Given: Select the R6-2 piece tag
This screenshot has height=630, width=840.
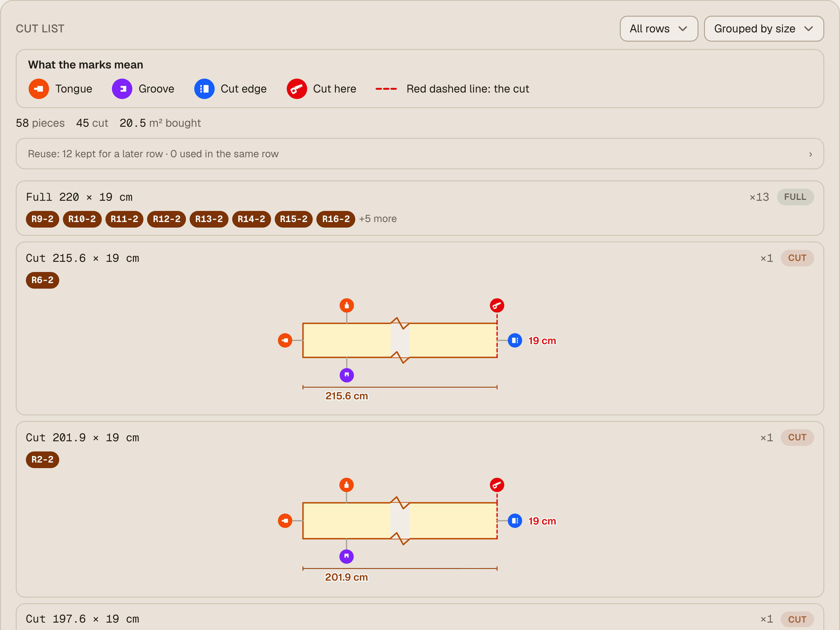Looking at the screenshot, I should (x=43, y=280).
